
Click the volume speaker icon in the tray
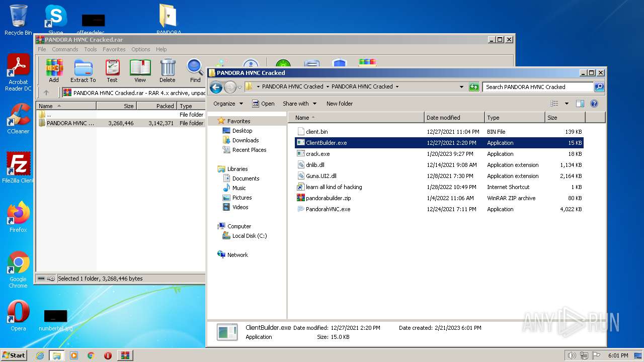pos(572,355)
